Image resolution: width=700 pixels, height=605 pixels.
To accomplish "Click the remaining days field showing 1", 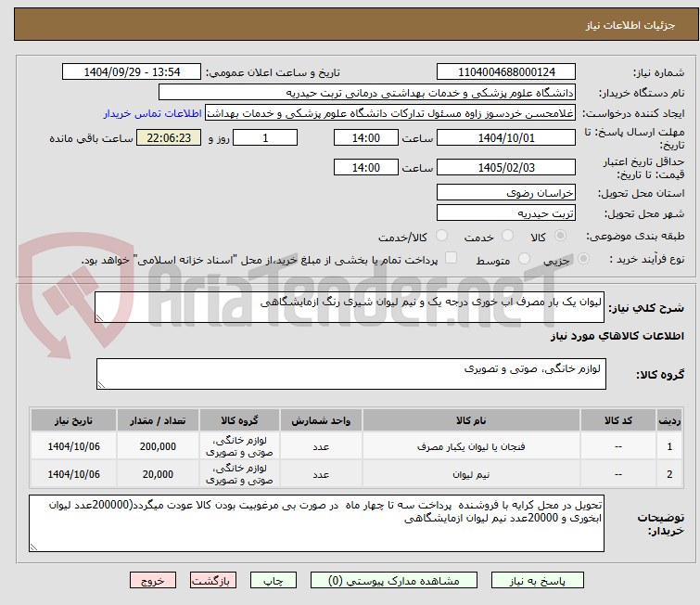I will coord(265,137).
